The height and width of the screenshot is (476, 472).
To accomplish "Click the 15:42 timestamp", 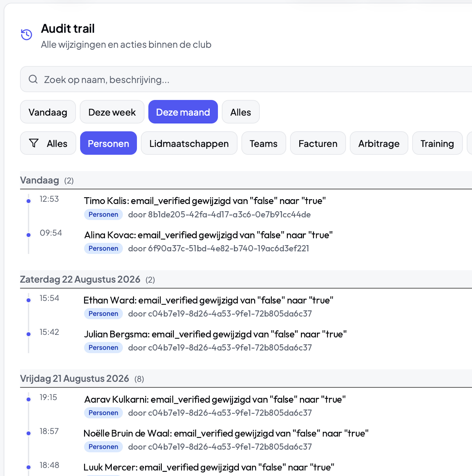I will tap(49, 332).
